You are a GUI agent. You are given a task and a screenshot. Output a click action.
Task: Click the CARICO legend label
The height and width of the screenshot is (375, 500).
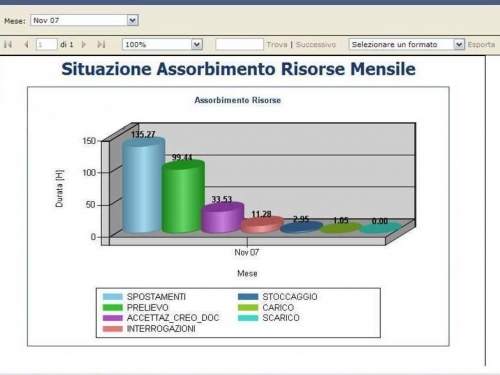pyautogui.click(x=278, y=307)
